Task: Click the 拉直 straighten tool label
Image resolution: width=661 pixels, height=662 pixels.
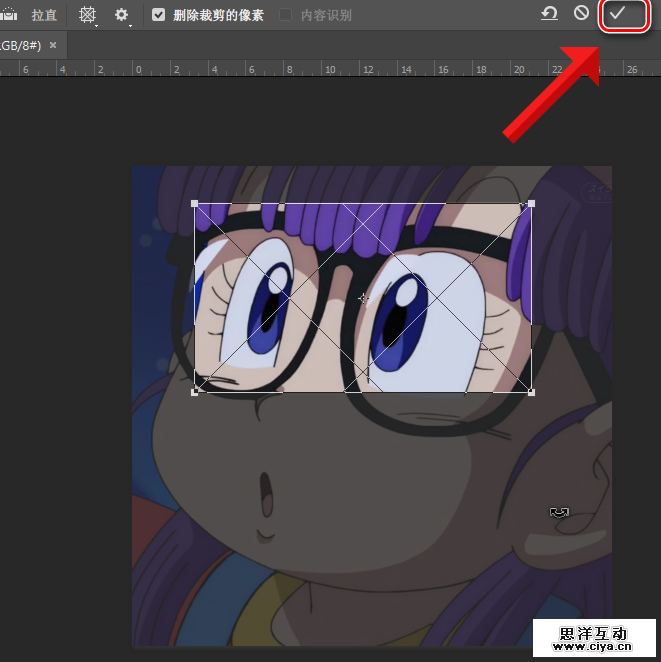Action: click(44, 15)
